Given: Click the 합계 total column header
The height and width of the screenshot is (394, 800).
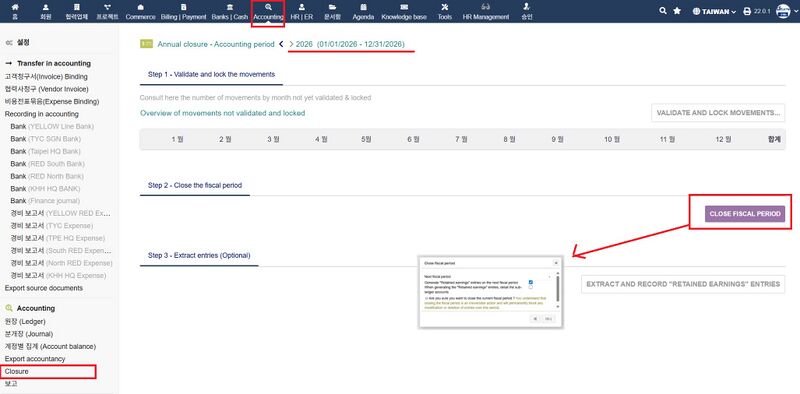Looking at the screenshot, I should 774,139.
